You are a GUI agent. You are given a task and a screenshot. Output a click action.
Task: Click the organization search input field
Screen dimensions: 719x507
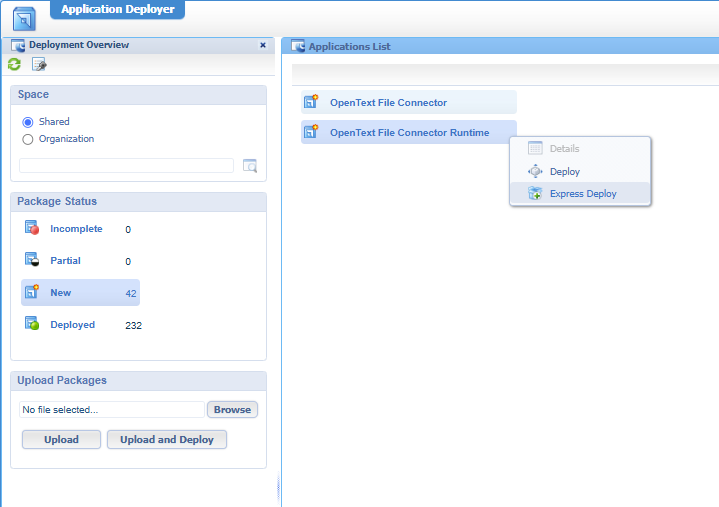click(x=126, y=166)
